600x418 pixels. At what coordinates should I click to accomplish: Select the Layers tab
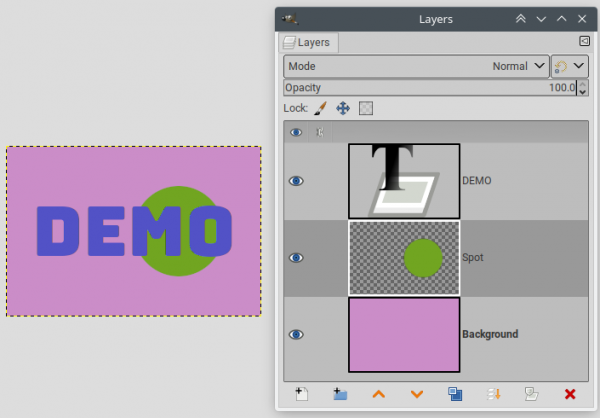click(308, 42)
